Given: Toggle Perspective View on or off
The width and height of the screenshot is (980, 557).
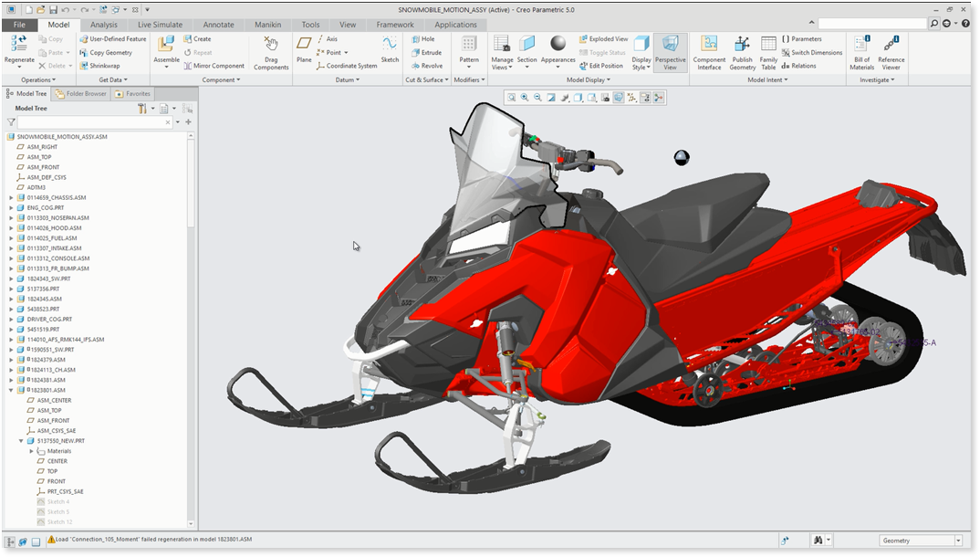Looking at the screenshot, I should click(x=670, y=53).
